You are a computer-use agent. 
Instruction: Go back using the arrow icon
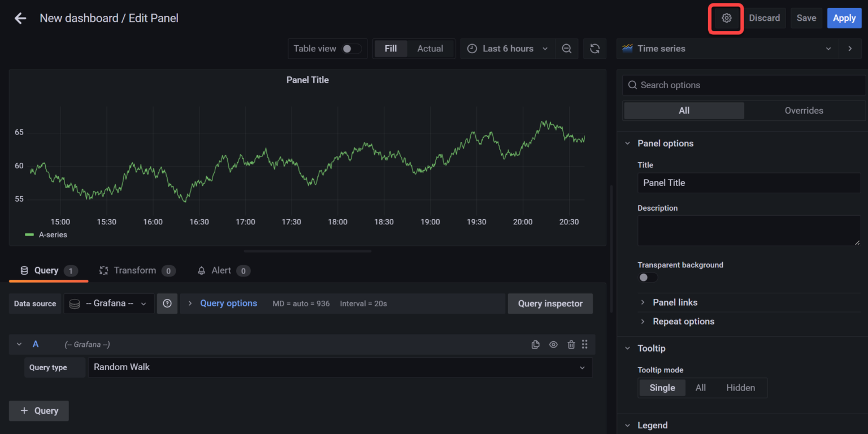[x=20, y=18]
